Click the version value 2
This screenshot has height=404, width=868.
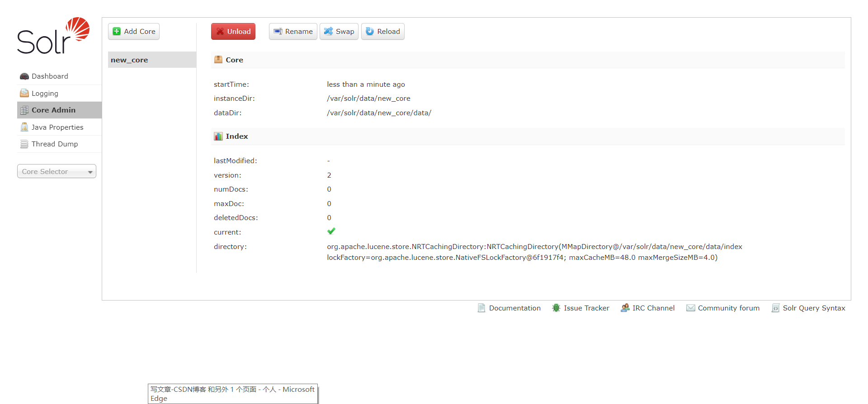329,175
